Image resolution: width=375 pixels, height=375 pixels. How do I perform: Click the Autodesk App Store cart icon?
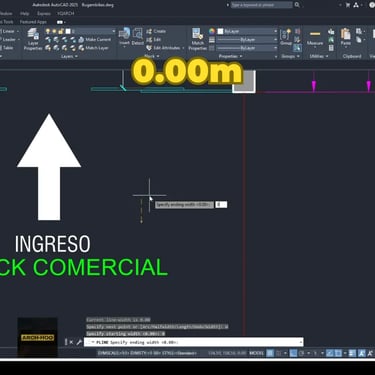pyautogui.click(x=348, y=5)
